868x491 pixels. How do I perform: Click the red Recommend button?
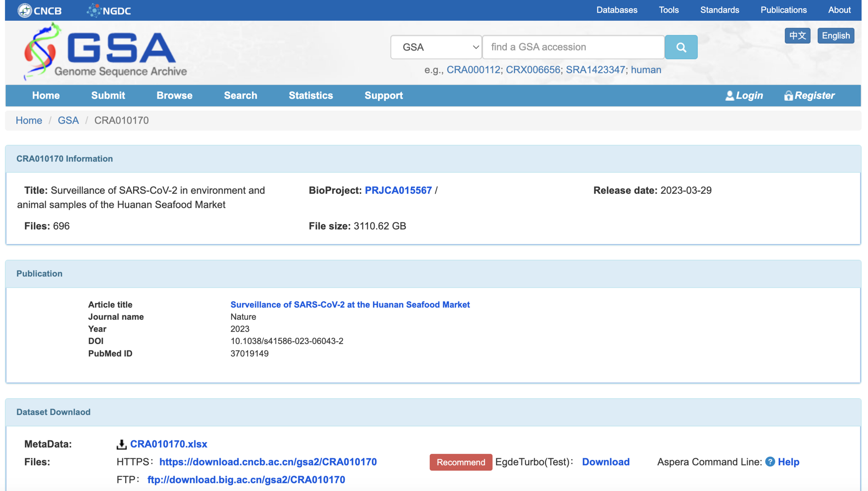(461, 462)
